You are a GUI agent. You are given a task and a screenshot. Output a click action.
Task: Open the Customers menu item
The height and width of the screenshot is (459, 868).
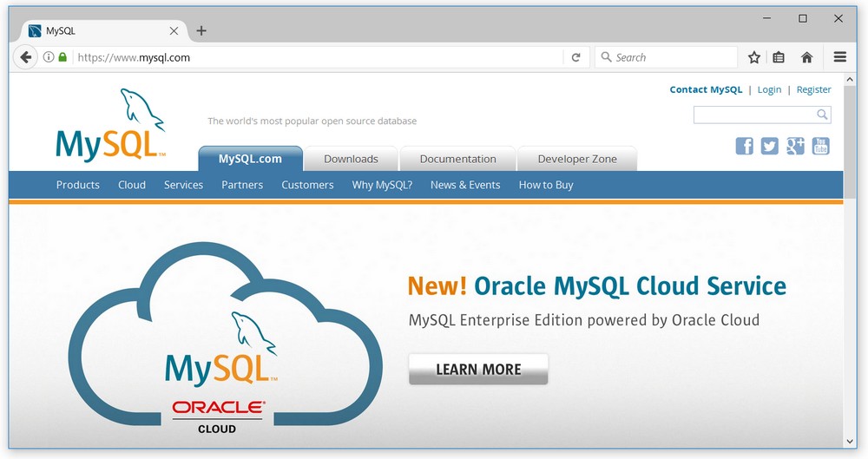tap(307, 185)
